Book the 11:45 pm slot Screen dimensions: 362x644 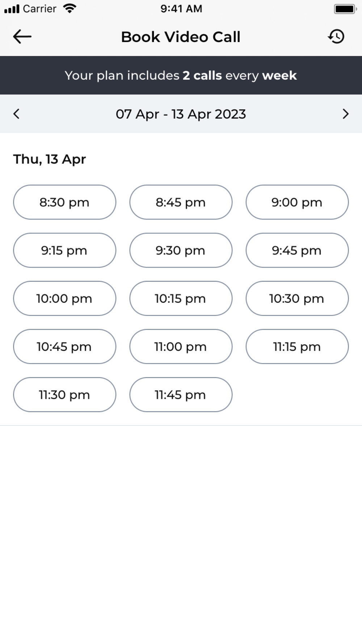[181, 395]
